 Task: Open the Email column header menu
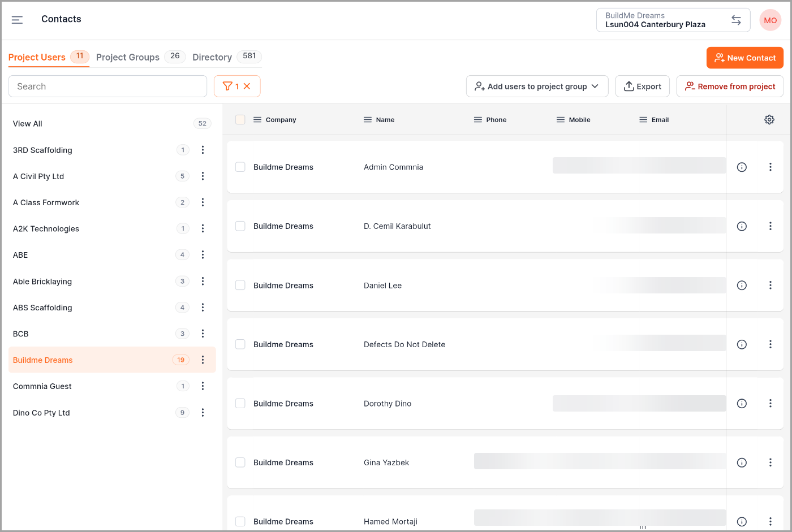(x=643, y=120)
